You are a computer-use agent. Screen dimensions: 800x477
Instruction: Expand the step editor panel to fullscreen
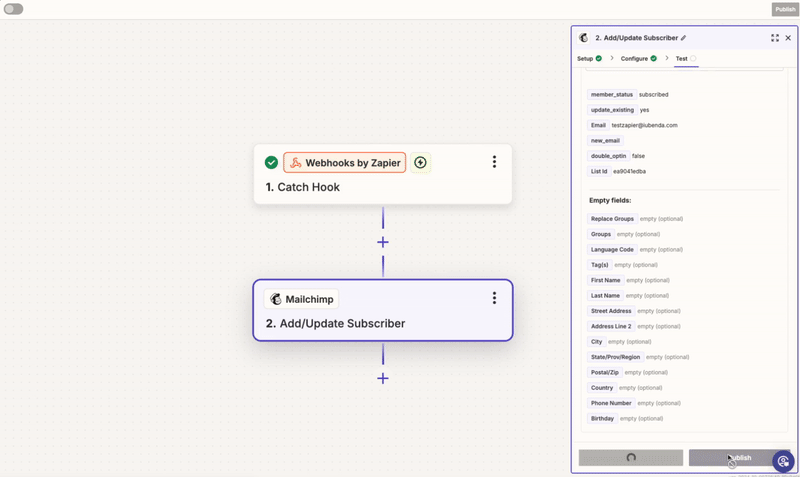tap(775, 38)
